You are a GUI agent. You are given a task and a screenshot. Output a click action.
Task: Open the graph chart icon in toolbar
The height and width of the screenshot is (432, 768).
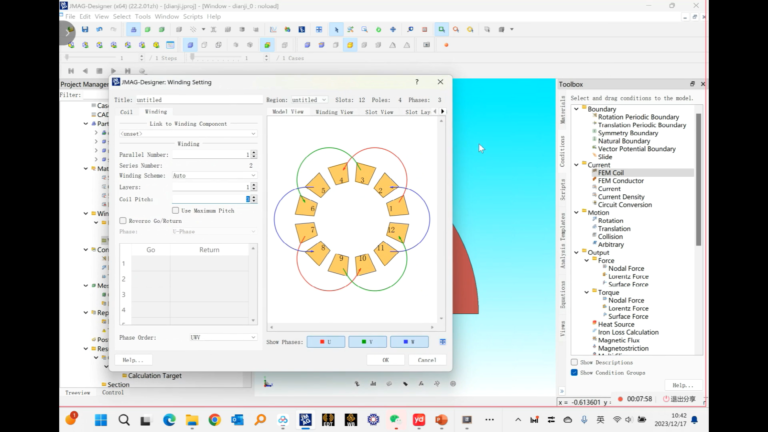tap(273, 29)
